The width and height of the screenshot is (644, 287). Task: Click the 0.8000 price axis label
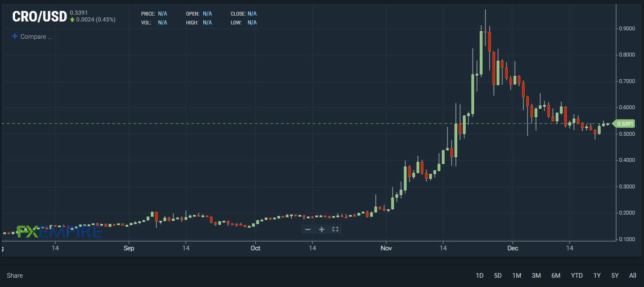click(626, 55)
